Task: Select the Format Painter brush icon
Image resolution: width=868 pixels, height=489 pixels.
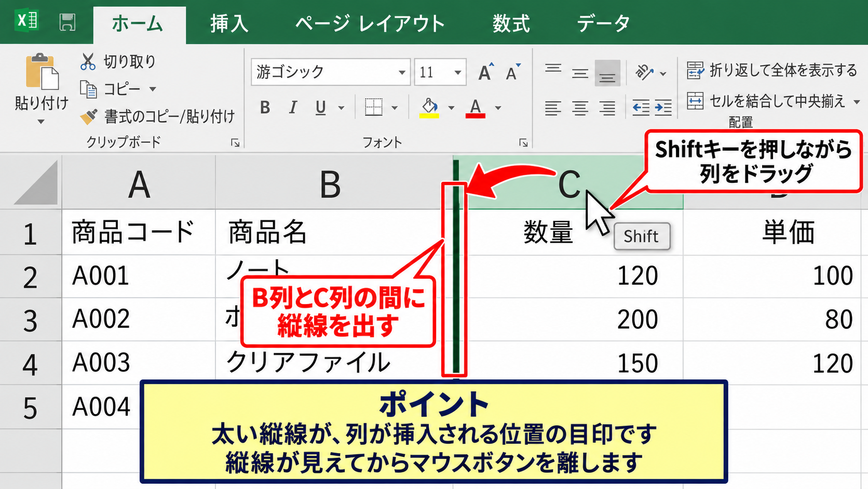Action: coord(88,116)
